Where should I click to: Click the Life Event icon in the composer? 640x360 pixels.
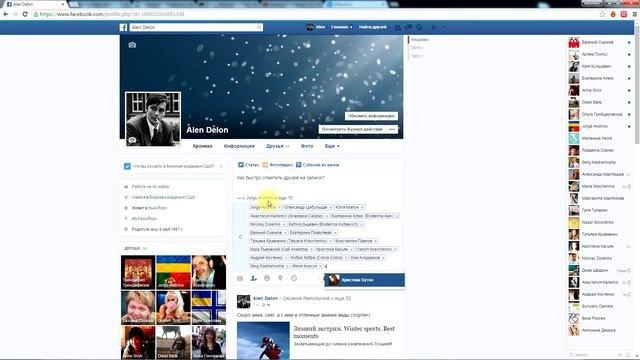click(298, 165)
